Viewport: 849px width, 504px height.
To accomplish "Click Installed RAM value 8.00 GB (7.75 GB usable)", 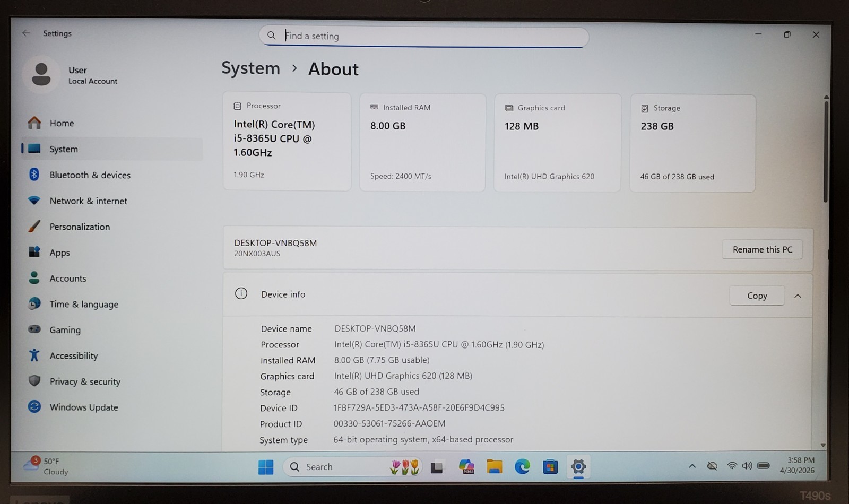I will (x=382, y=360).
